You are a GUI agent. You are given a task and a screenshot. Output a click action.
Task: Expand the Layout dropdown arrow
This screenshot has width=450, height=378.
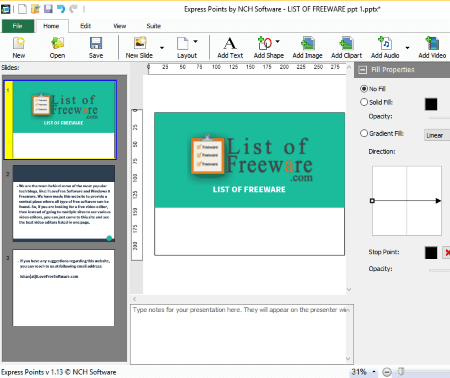point(195,42)
